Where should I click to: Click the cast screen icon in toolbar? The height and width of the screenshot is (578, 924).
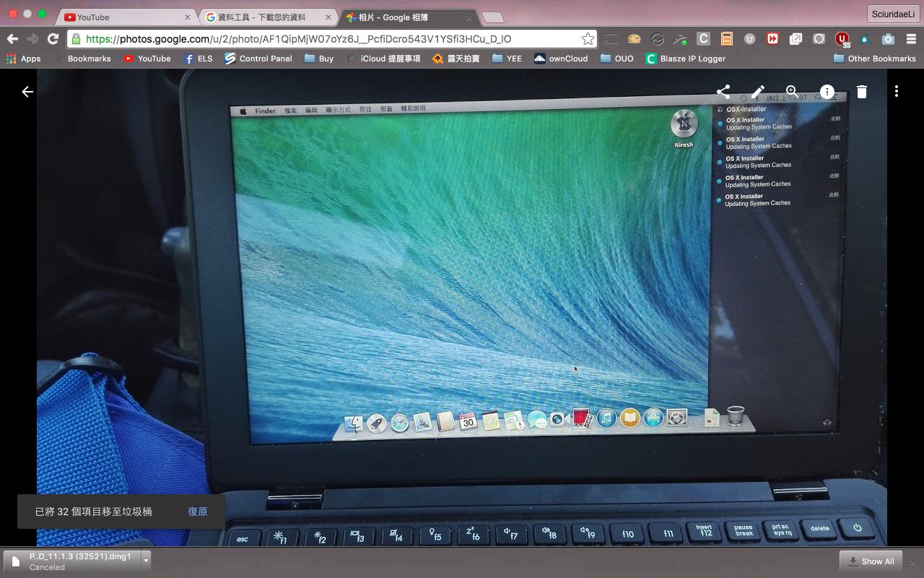611,39
